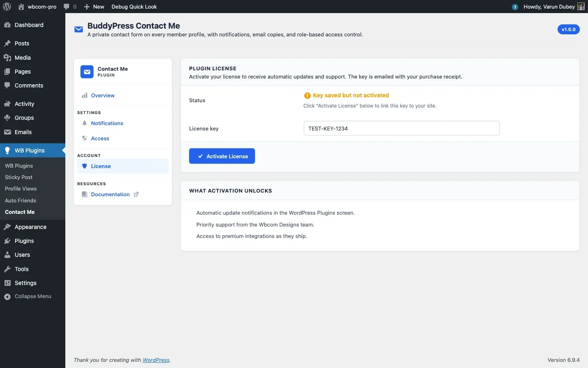Image resolution: width=588 pixels, height=368 pixels.
Task: Open the Profile Views submenu item
Action: click(21, 188)
